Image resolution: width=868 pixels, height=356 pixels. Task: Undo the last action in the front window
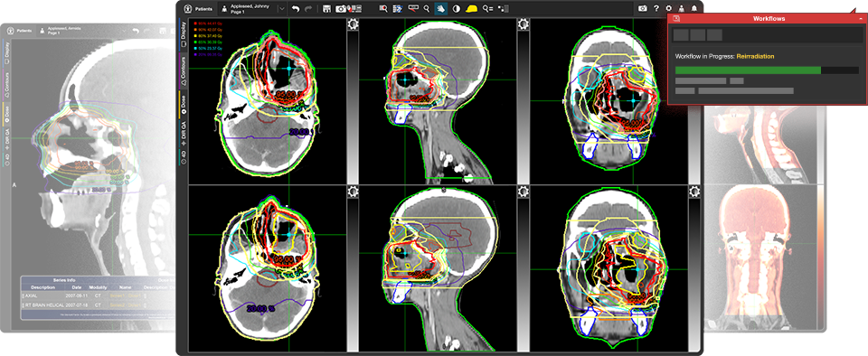tap(296, 9)
